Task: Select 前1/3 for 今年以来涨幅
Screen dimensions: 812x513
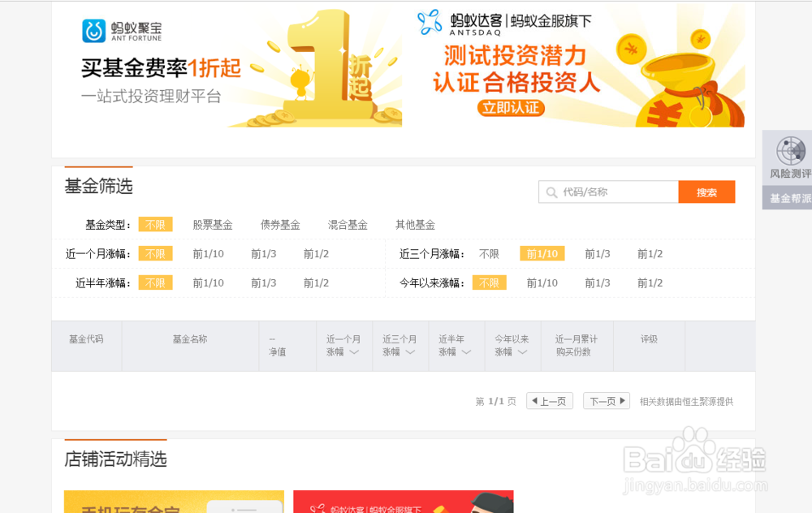Action: pyautogui.click(x=598, y=283)
